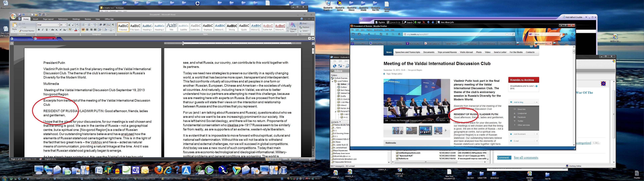Toggle Show/Hide paragraph marks button
Screen dimensions: 644x181
(x=113, y=25)
